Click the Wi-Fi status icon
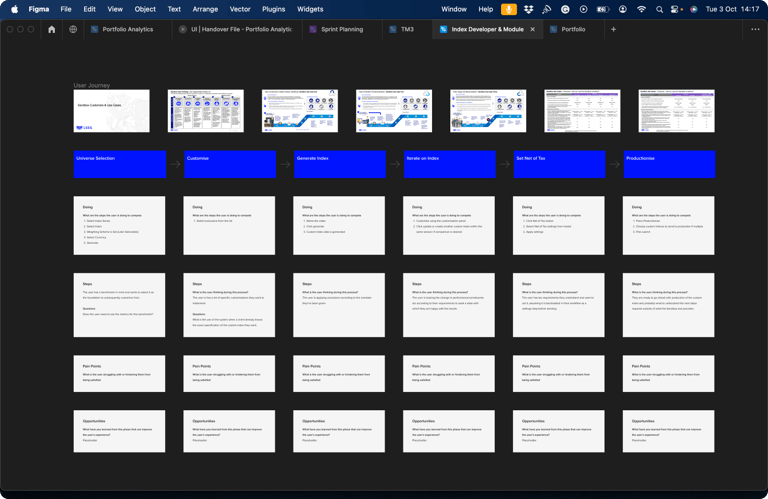Viewport: 768px width, 499px height. point(641,9)
